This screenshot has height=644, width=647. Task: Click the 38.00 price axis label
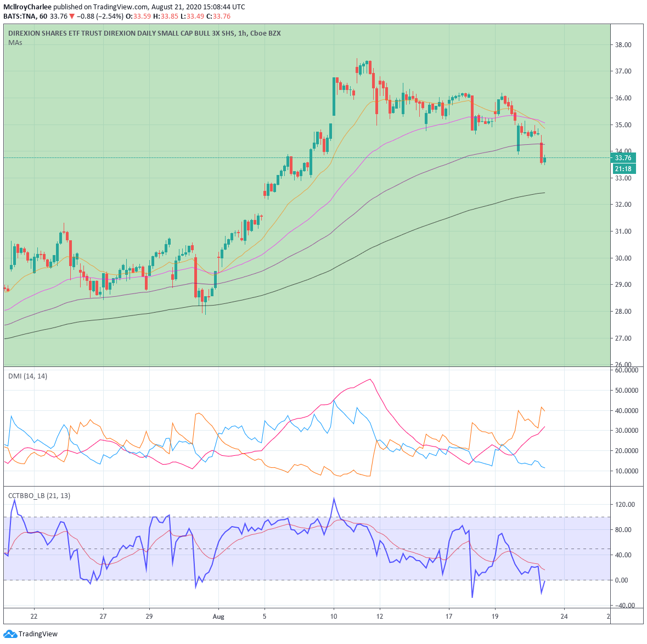coord(623,44)
